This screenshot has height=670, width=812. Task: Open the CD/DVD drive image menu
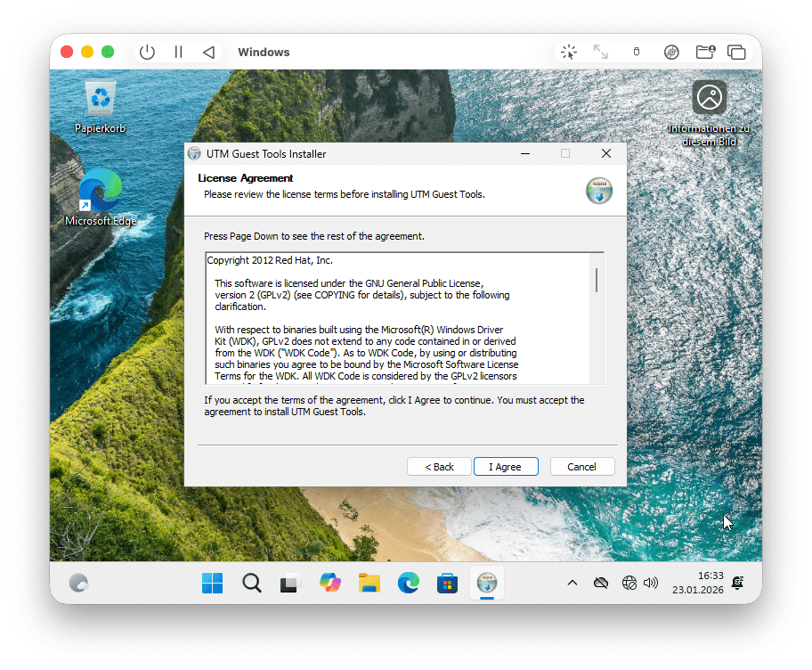point(671,53)
